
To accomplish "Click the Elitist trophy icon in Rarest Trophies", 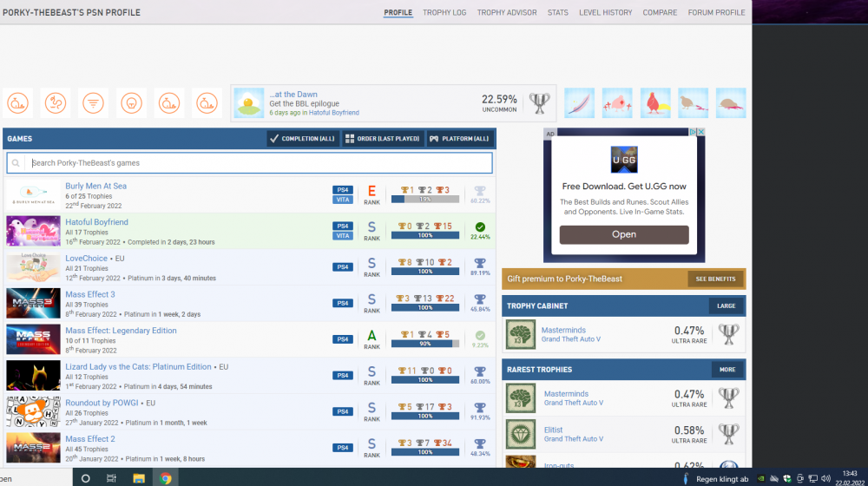I will [x=521, y=434].
